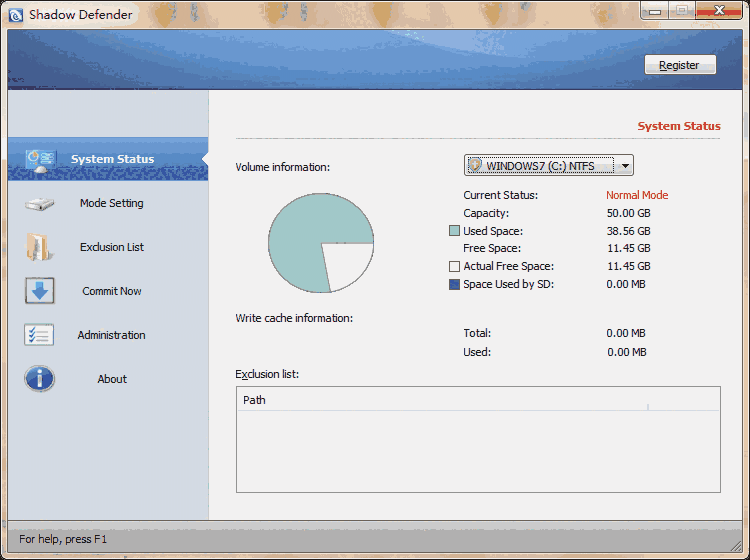Click the System Status sidebar icon
This screenshot has height=560, width=750.
click(x=40, y=159)
